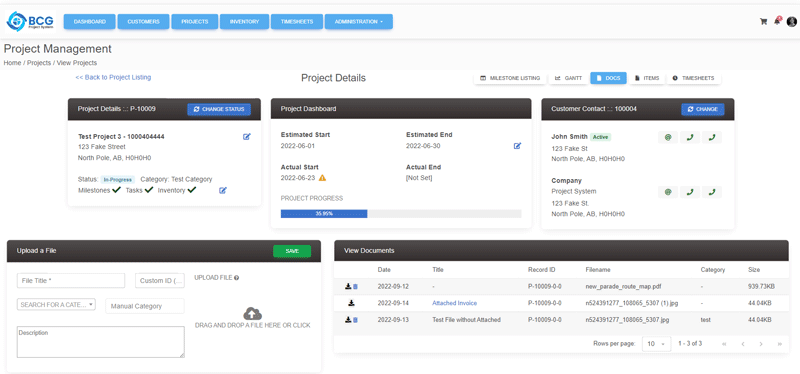The image size is (800, 374).
Task: Focus the Custom ID field
Action: point(160,281)
